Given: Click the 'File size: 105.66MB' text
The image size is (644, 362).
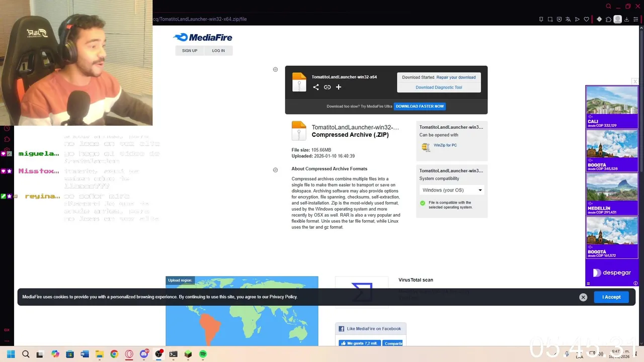Looking at the screenshot, I should click(311, 150).
